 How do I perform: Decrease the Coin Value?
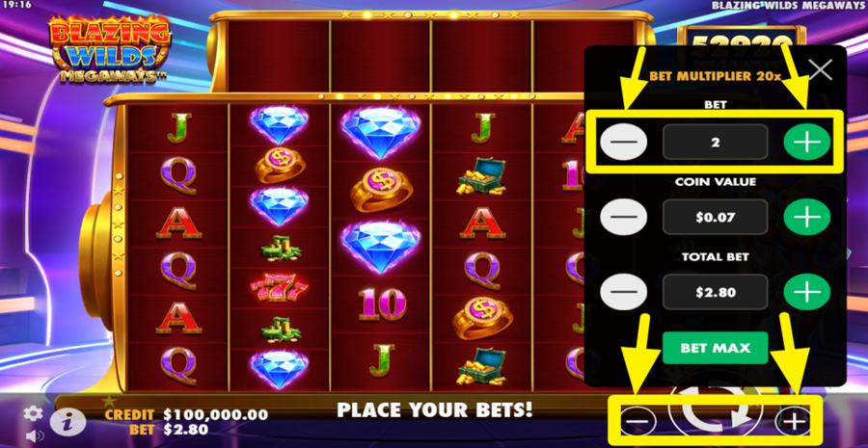tap(623, 217)
